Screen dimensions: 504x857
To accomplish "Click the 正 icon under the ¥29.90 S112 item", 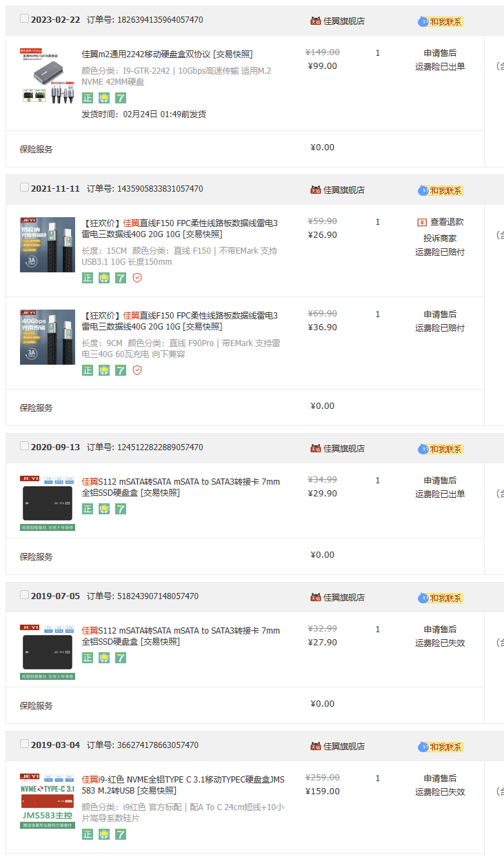I will pos(88,509).
